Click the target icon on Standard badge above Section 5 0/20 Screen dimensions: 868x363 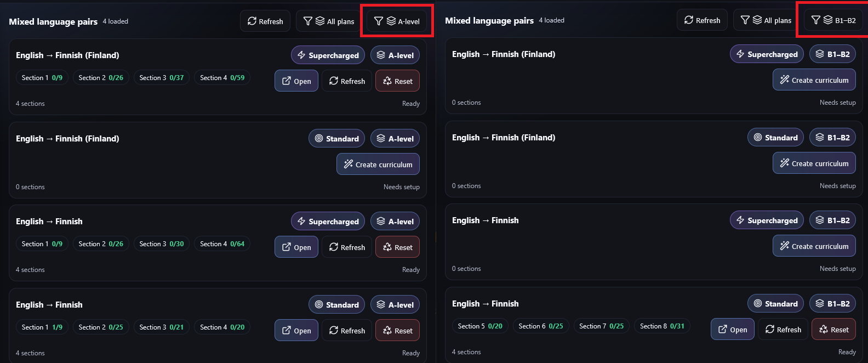(758, 304)
